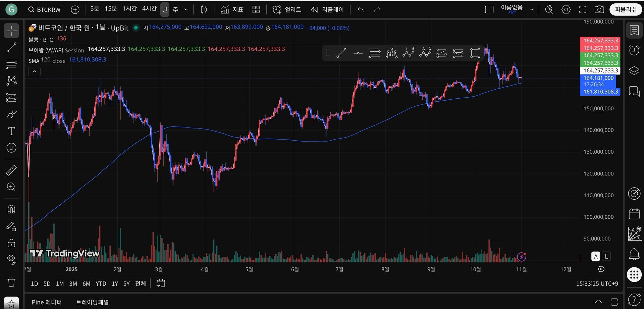Expand the chart interval dropdown arrow
Screen dimensions: 644x309
tap(186, 10)
